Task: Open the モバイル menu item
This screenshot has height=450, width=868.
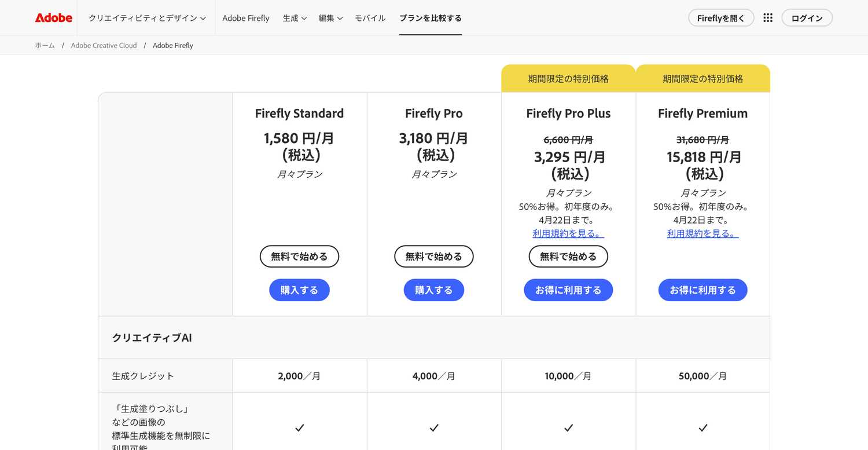Action: pos(370,18)
